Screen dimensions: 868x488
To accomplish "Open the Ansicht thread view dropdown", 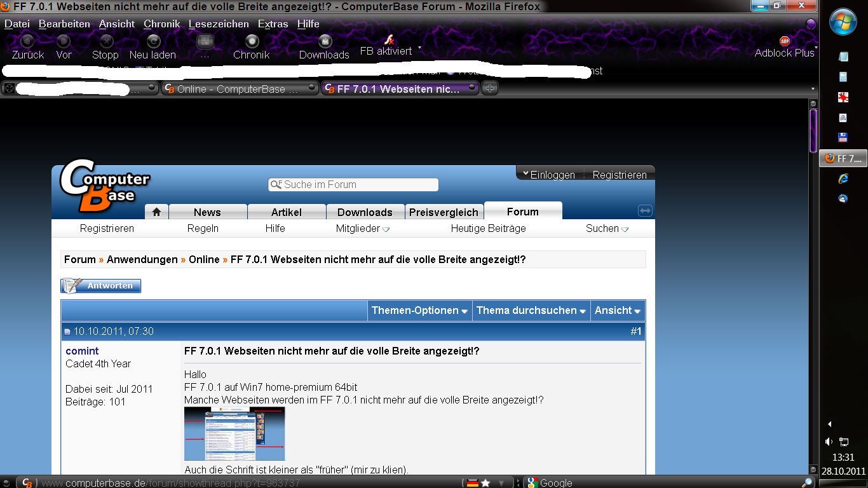I will coord(618,310).
